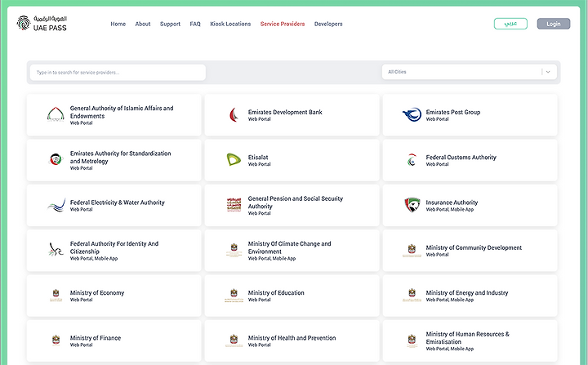The width and height of the screenshot is (588, 365).
Task: Click the Federal Electricity & Water Authority logo
Action: click(56, 205)
